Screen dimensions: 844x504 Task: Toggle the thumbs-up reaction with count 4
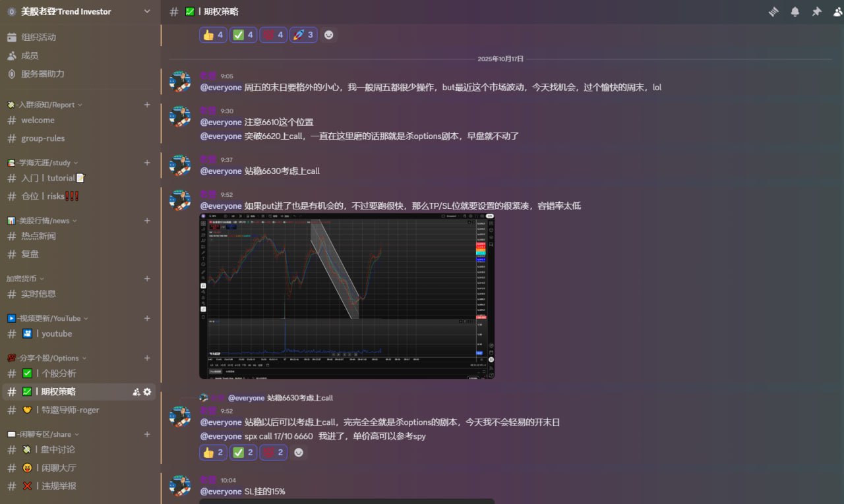pos(213,35)
